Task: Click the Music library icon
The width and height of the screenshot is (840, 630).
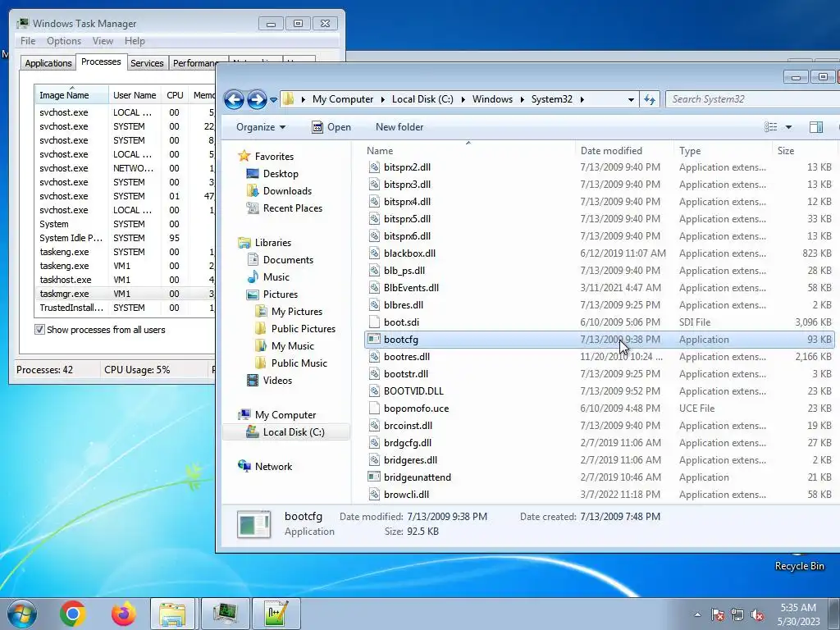Action: (x=253, y=277)
